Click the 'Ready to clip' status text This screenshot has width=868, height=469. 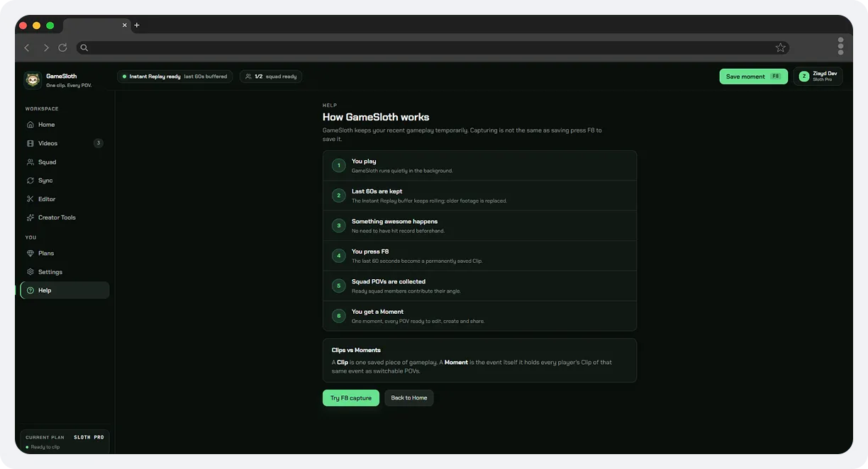(45, 447)
